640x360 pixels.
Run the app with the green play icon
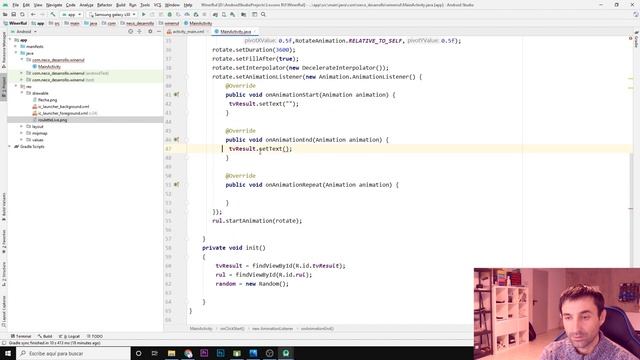[x=144, y=14]
